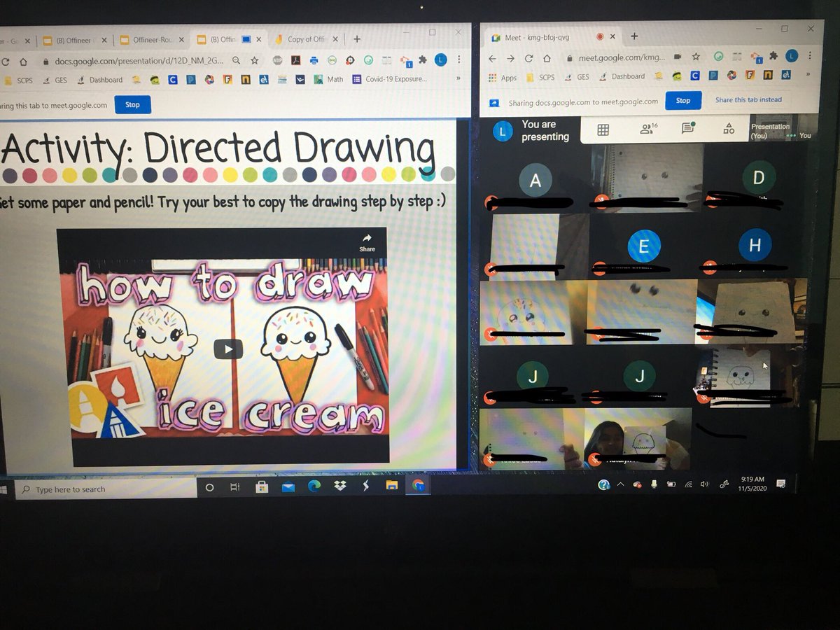The height and width of the screenshot is (630, 840).
Task: Open Dashboard bookmark in Docs window
Action: pos(99,80)
